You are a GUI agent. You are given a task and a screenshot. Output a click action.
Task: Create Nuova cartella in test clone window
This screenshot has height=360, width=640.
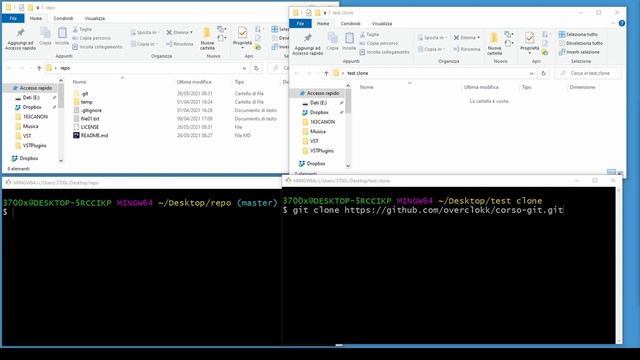click(x=494, y=44)
